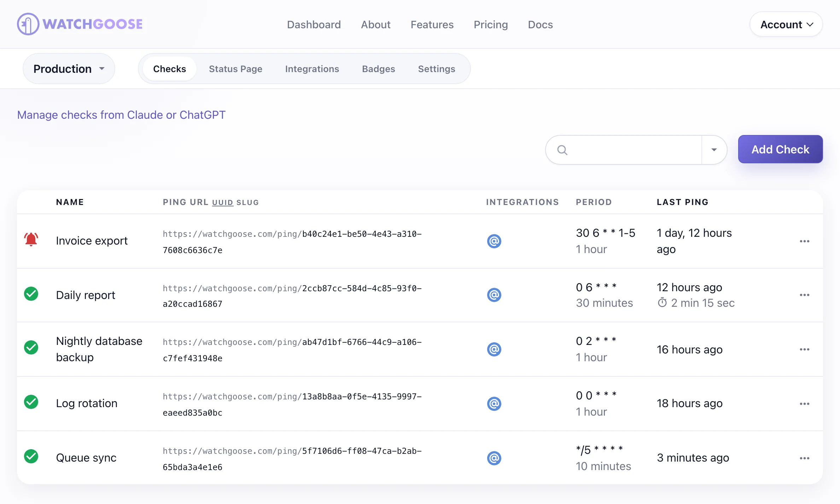
Task: Open Manage checks from Claude or ChatGPT link
Action: point(121,115)
